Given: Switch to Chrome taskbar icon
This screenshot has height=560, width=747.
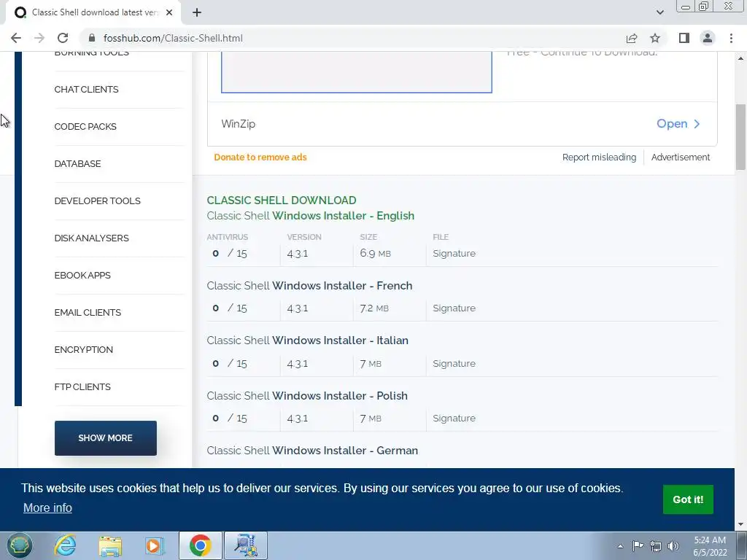Looking at the screenshot, I should pyautogui.click(x=200, y=545).
